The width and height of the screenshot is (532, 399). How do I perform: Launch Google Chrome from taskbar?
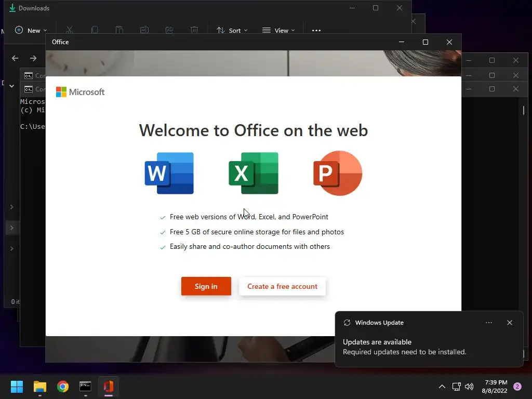point(63,387)
